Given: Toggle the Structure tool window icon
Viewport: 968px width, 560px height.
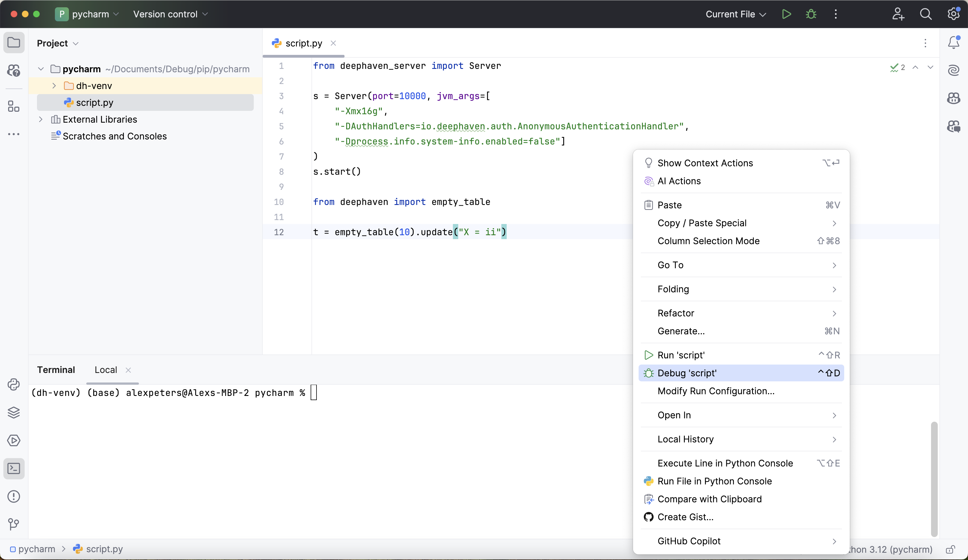Looking at the screenshot, I should [x=14, y=106].
